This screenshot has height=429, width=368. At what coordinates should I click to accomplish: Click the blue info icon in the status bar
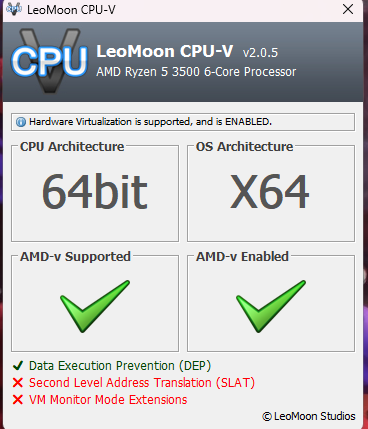coord(21,122)
